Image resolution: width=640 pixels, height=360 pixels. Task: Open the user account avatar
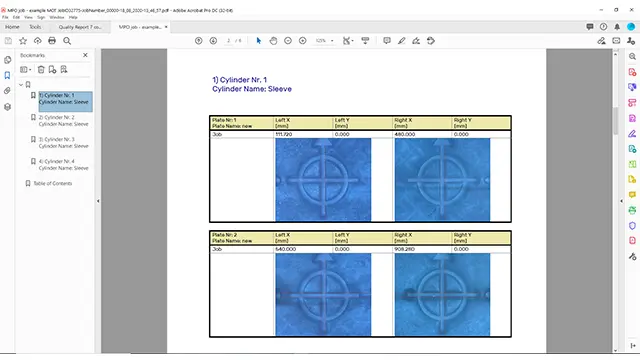[631, 27]
